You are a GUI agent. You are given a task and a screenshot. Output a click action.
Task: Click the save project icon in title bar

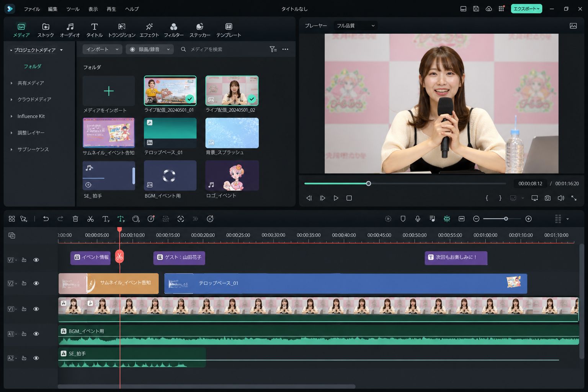coord(476,9)
